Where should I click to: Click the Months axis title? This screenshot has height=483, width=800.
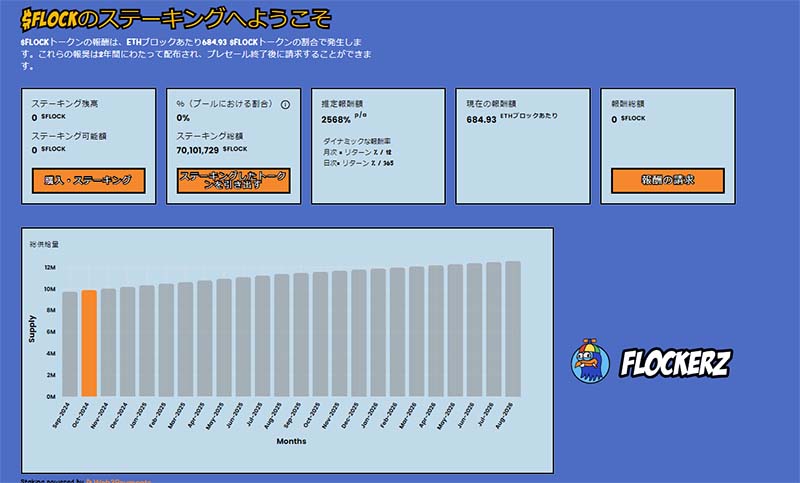click(x=291, y=441)
